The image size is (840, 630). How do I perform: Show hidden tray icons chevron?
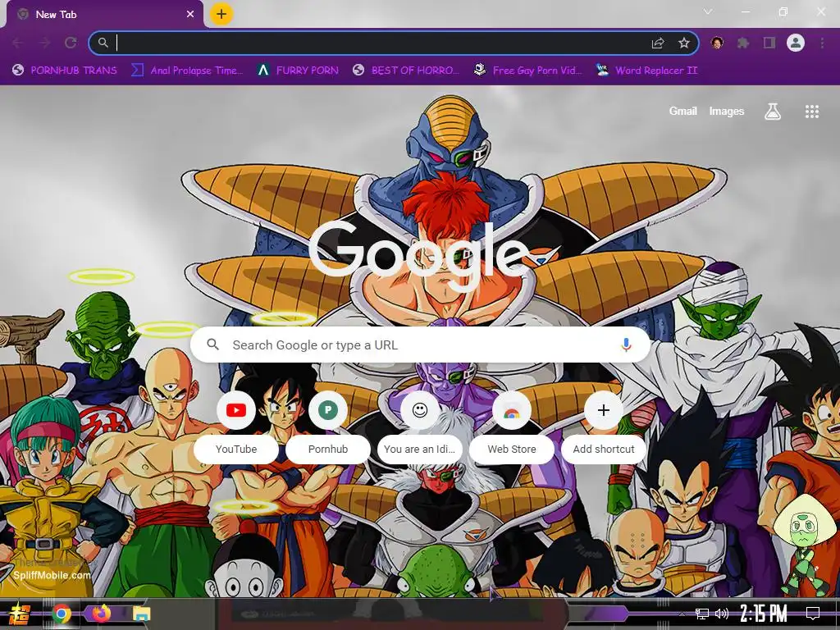point(682,614)
